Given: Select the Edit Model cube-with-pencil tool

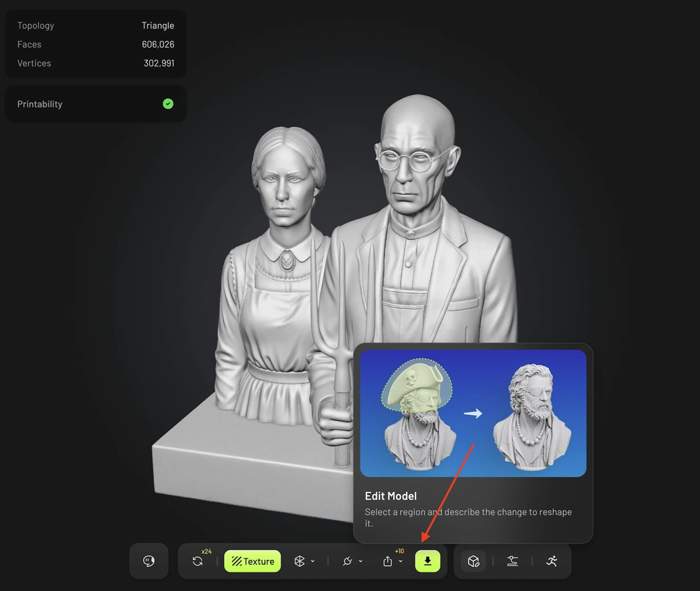Looking at the screenshot, I should [x=473, y=561].
